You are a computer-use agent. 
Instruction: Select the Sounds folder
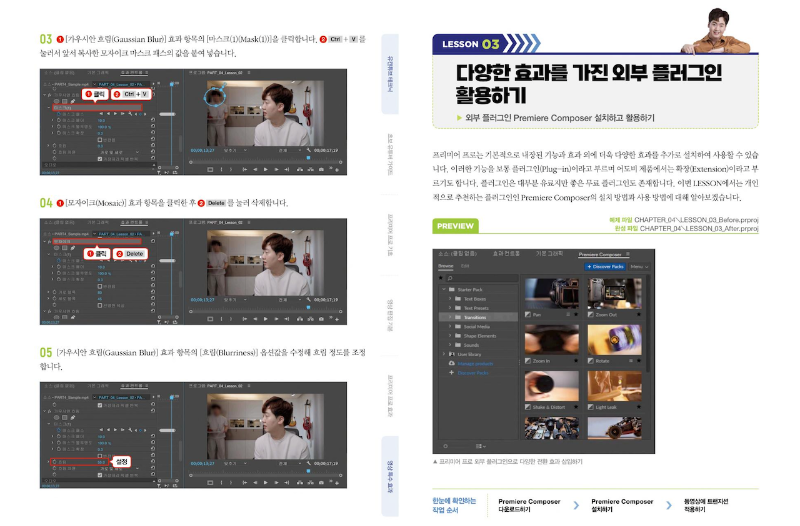pyautogui.click(x=471, y=345)
